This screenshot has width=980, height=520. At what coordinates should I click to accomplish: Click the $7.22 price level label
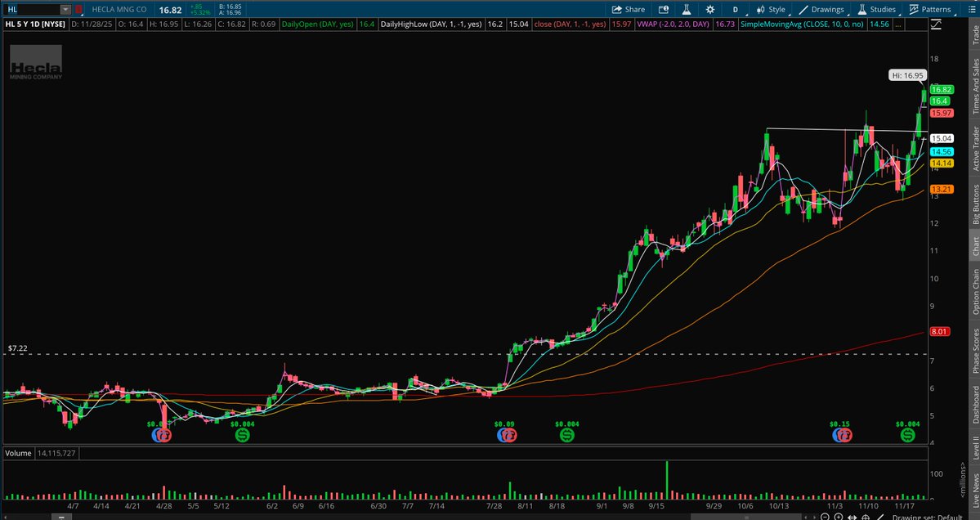tap(17, 348)
